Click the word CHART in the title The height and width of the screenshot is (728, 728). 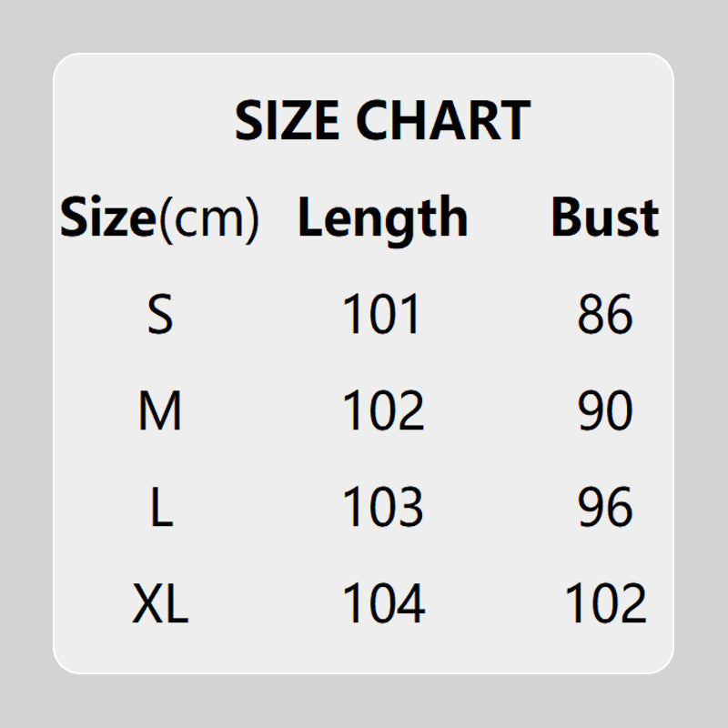pyautogui.click(x=443, y=120)
